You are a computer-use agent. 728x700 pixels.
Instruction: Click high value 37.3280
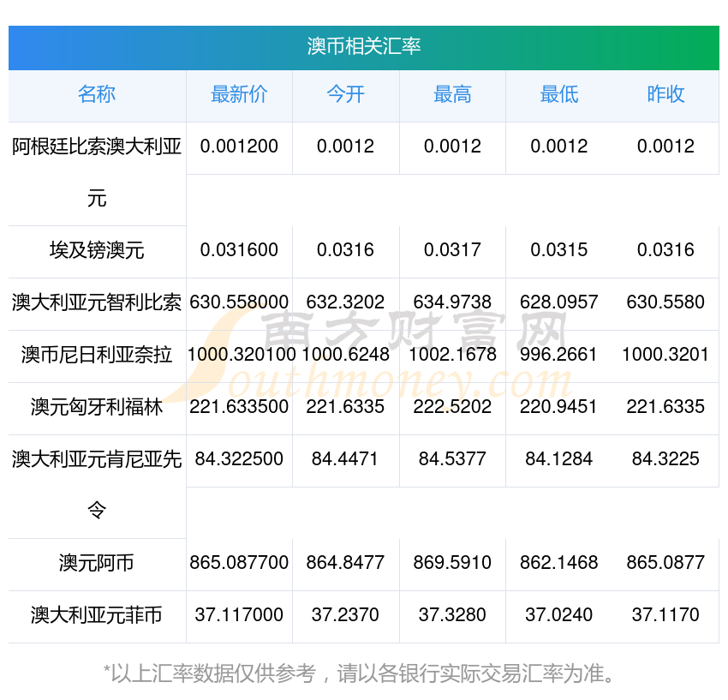pos(452,614)
